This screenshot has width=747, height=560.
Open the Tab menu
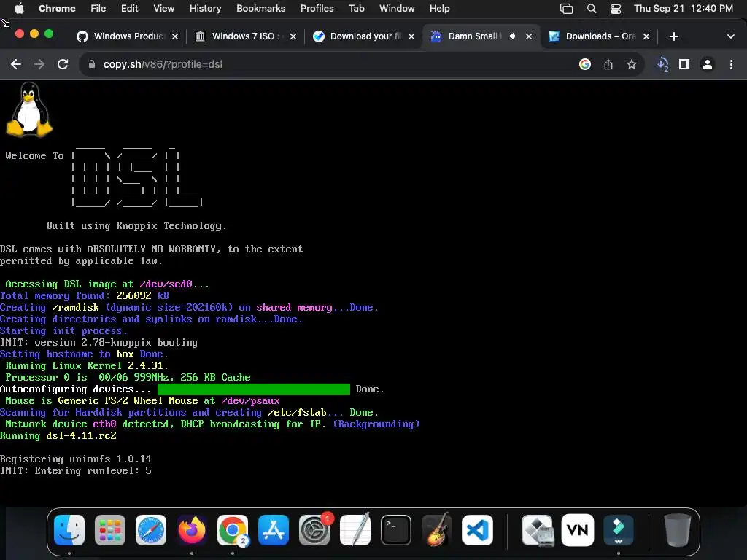[x=356, y=8]
